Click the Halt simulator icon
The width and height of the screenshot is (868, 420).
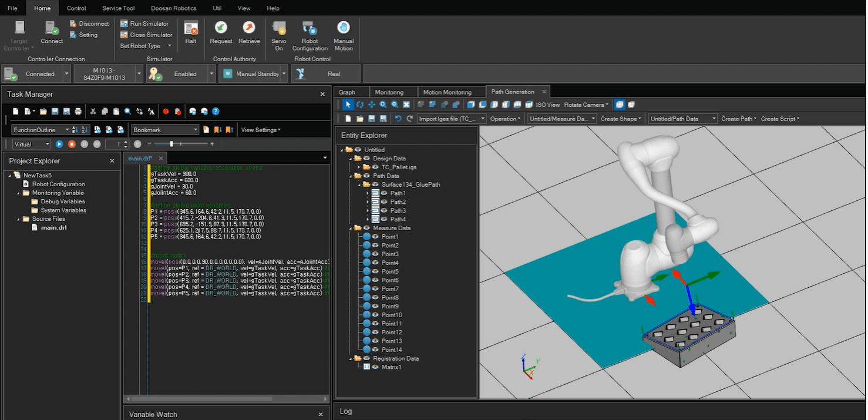click(x=191, y=28)
